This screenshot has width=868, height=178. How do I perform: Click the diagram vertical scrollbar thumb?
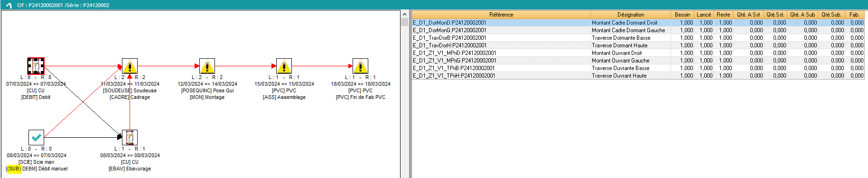404,22
